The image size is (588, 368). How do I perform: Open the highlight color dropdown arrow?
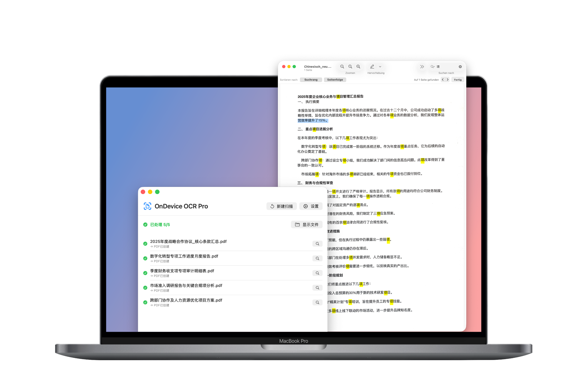tap(380, 67)
